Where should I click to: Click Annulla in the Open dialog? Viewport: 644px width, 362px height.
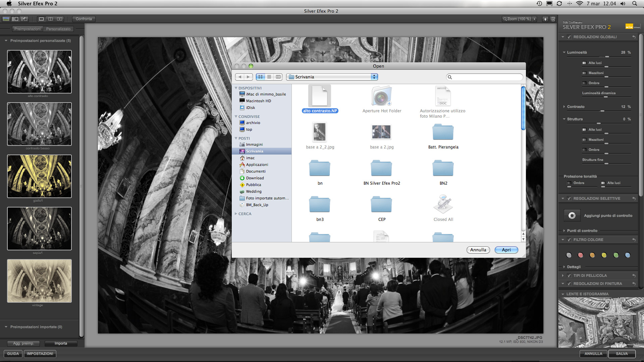[x=478, y=250]
